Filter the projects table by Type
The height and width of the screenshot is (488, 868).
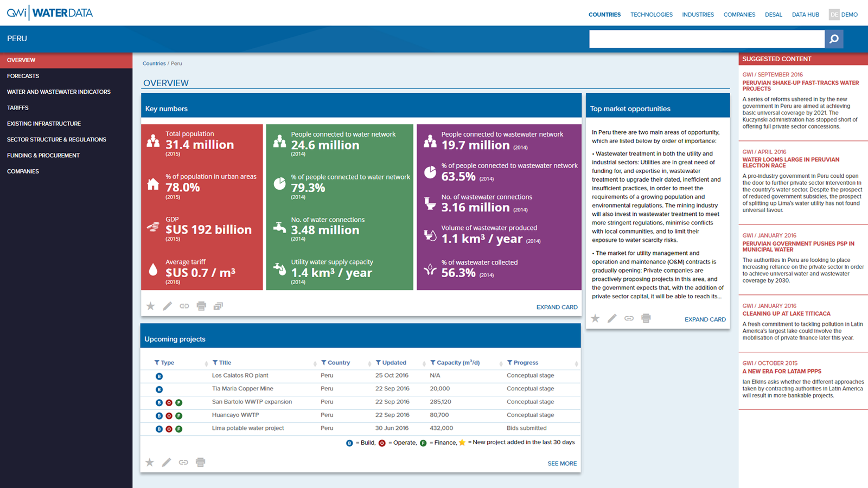pos(157,363)
